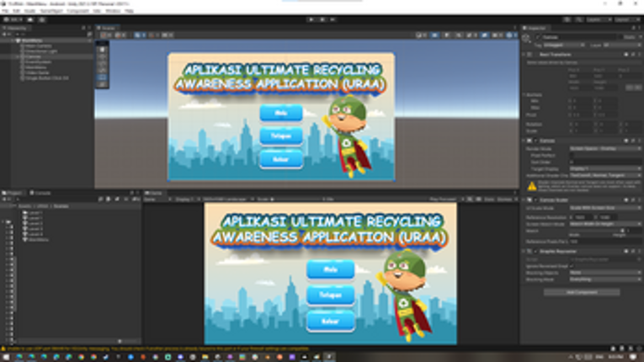Toggle scene lighting in Scene toolbar

[x=447, y=35]
